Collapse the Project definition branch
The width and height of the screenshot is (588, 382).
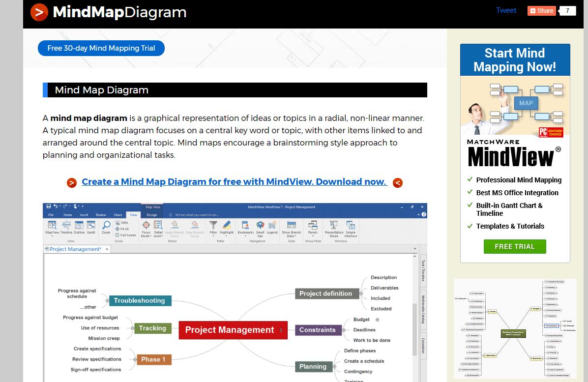coord(361,294)
